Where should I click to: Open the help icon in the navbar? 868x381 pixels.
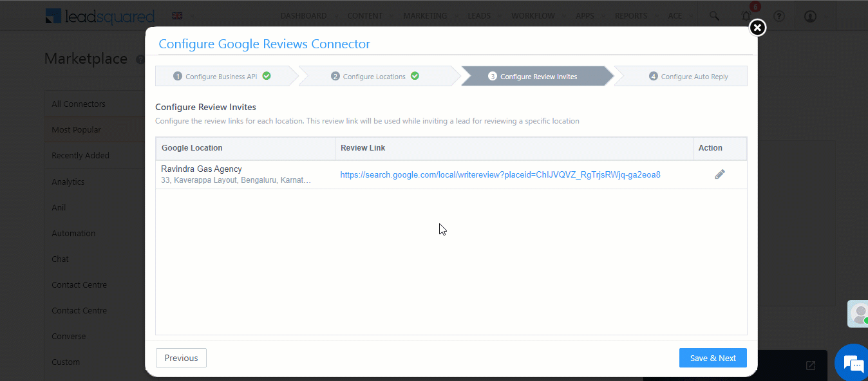[778, 15]
